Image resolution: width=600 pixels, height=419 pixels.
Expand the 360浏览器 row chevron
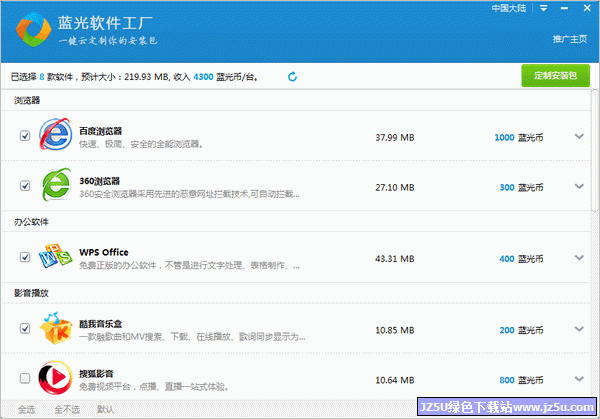click(x=579, y=186)
